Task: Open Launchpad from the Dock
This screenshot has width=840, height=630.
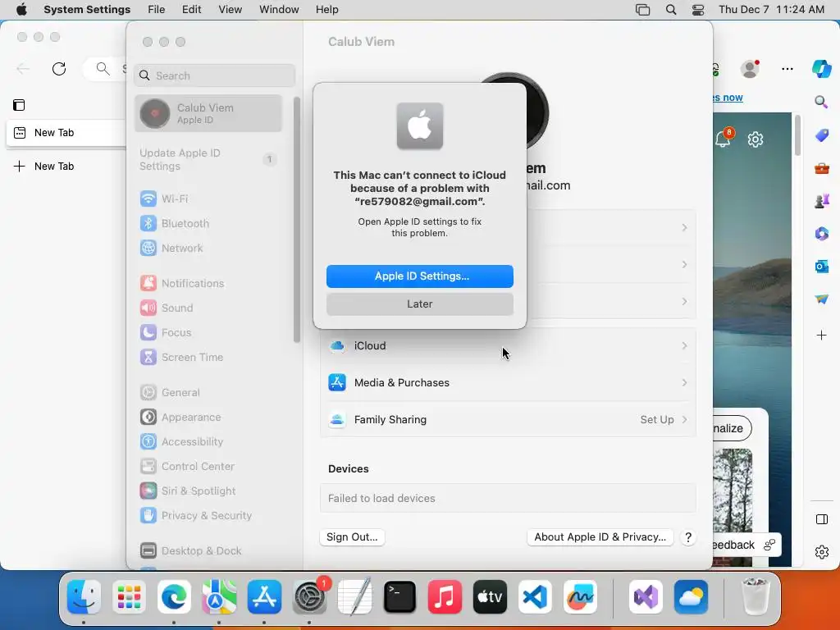Action: tap(129, 597)
